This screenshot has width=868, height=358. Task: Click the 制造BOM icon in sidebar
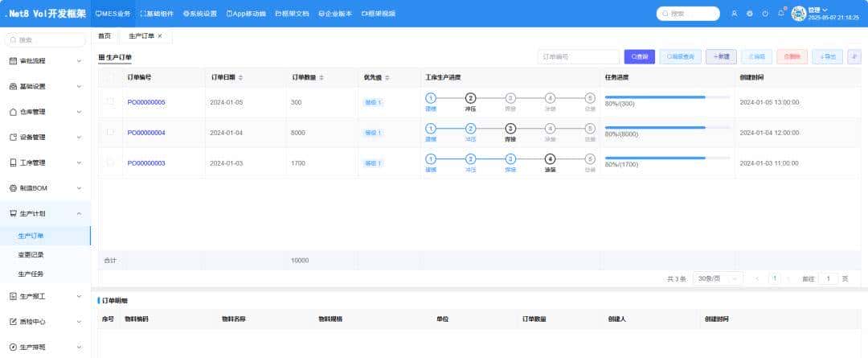(14, 188)
